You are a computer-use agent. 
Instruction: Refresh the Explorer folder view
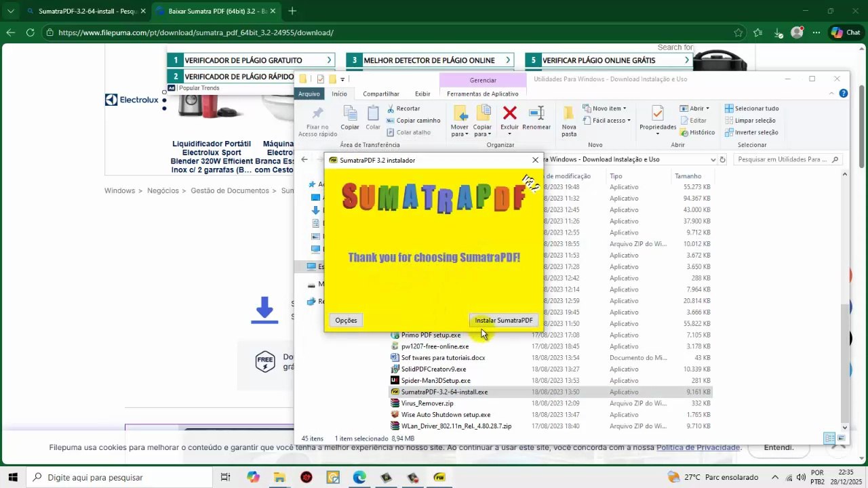(x=722, y=160)
